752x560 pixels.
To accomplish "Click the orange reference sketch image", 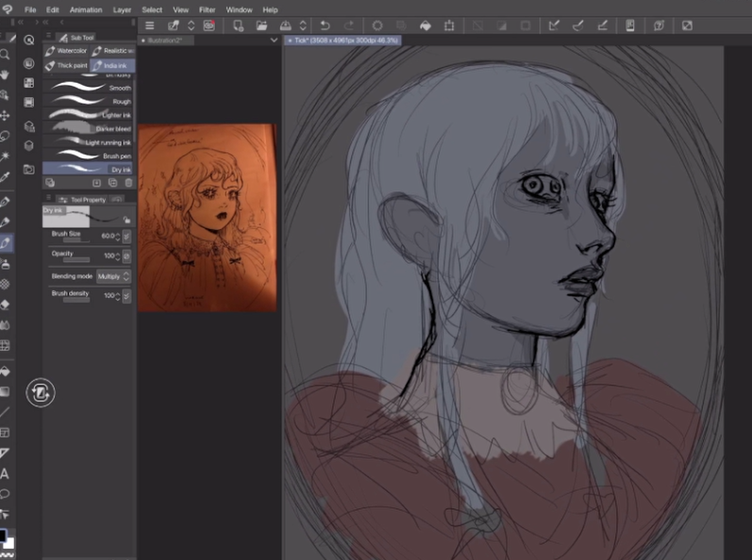I will pyautogui.click(x=208, y=218).
